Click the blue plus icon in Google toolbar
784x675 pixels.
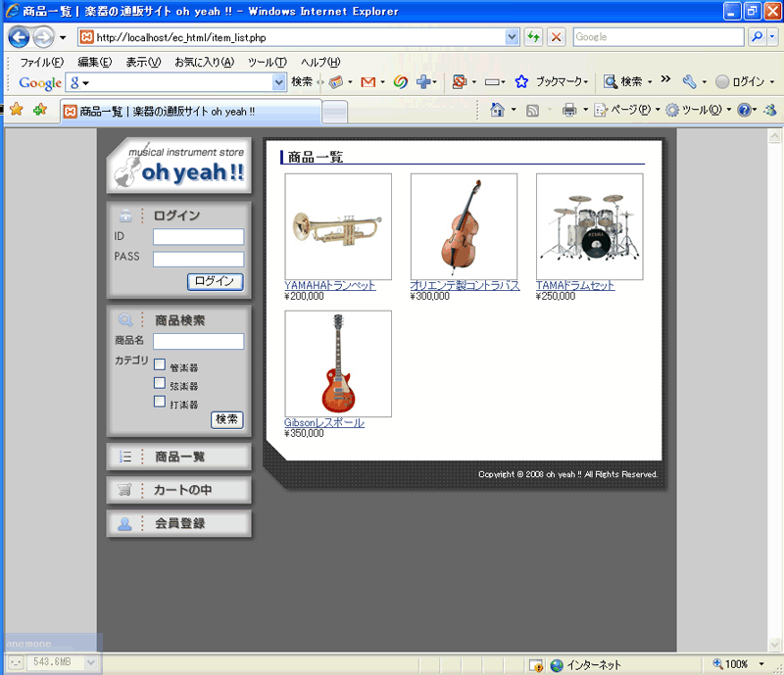(423, 82)
